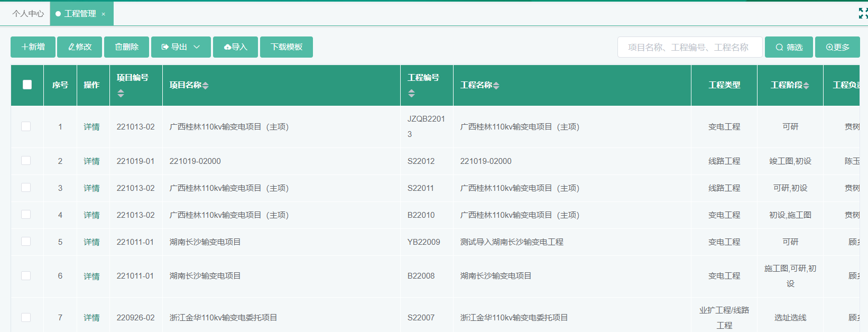The height and width of the screenshot is (332, 868).
Task: Select the 工程管理 tab
Action: tap(80, 14)
